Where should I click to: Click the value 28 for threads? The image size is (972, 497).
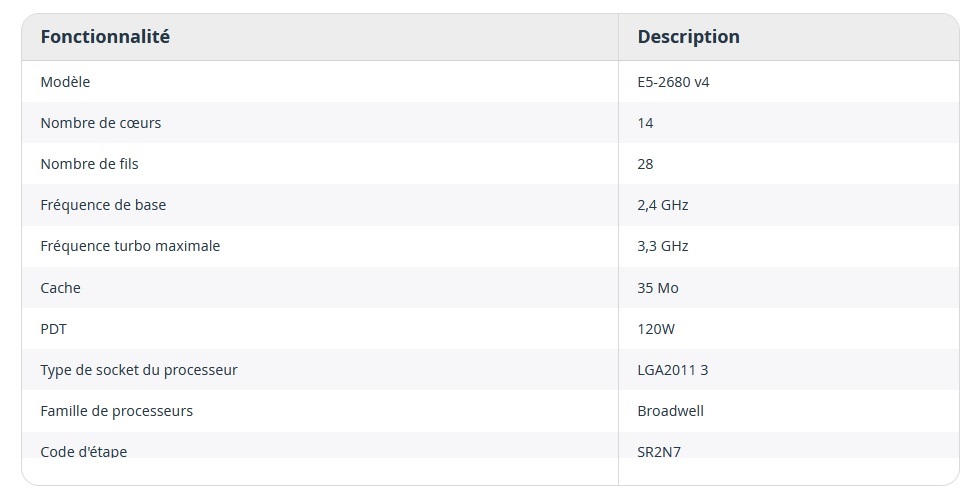(x=645, y=164)
